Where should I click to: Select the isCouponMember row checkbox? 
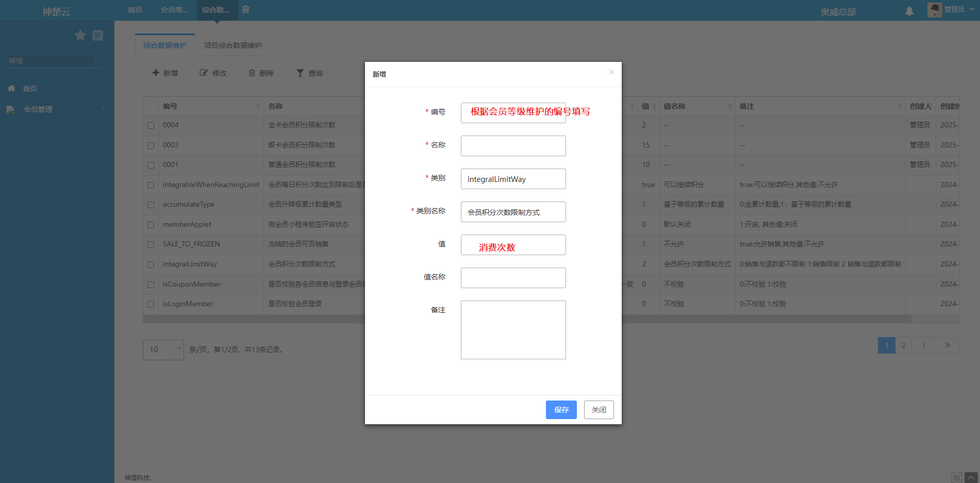(151, 285)
